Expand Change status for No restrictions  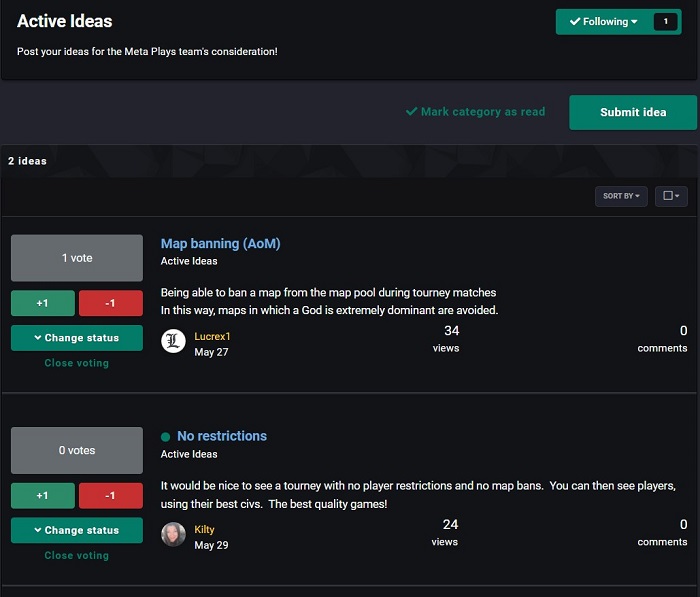(x=77, y=530)
